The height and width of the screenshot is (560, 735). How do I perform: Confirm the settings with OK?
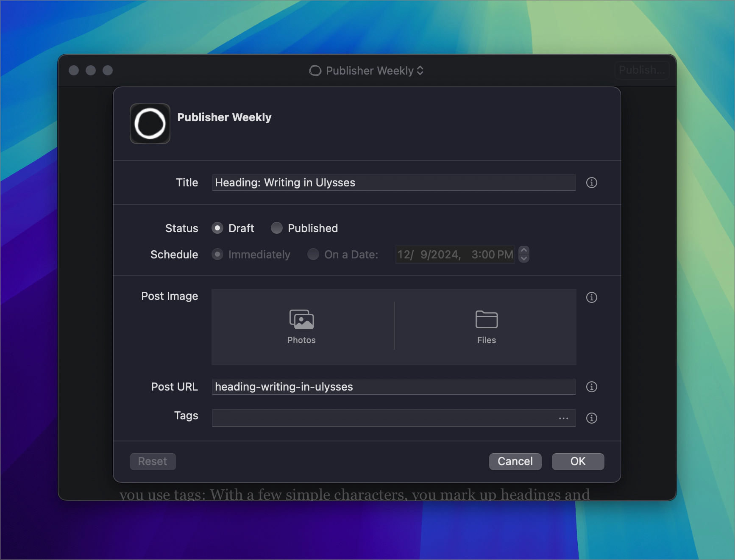(578, 461)
